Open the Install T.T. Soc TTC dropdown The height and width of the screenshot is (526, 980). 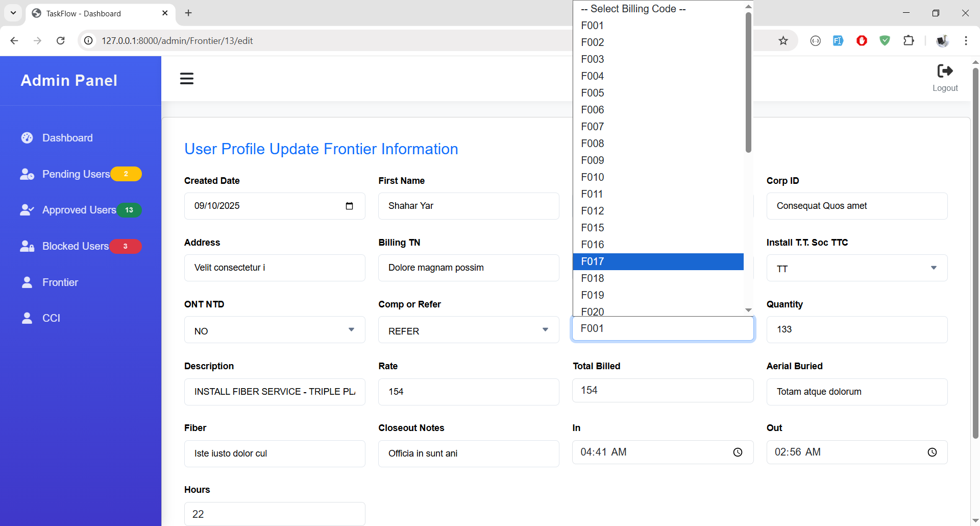click(856, 269)
